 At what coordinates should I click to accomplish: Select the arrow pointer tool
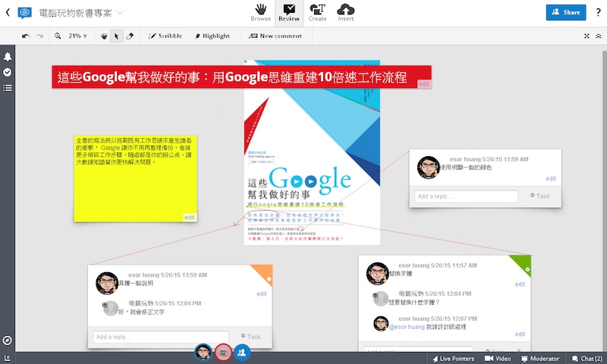117,36
